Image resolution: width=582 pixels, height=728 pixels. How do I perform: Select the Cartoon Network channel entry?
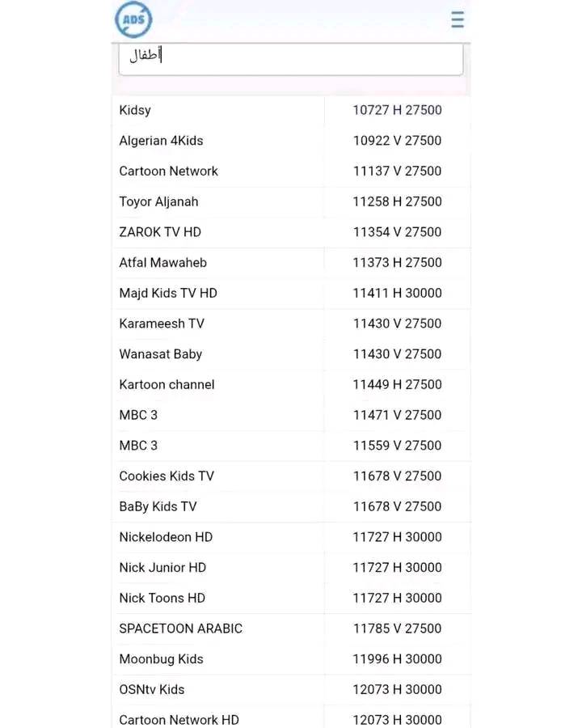[x=168, y=171]
